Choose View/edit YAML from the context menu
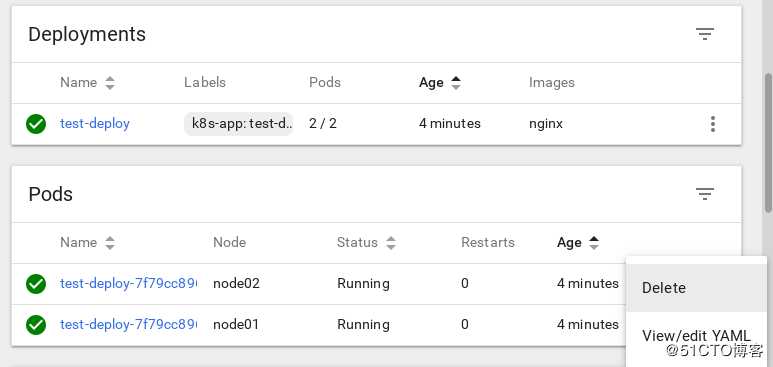The height and width of the screenshot is (367, 773). 696,335
